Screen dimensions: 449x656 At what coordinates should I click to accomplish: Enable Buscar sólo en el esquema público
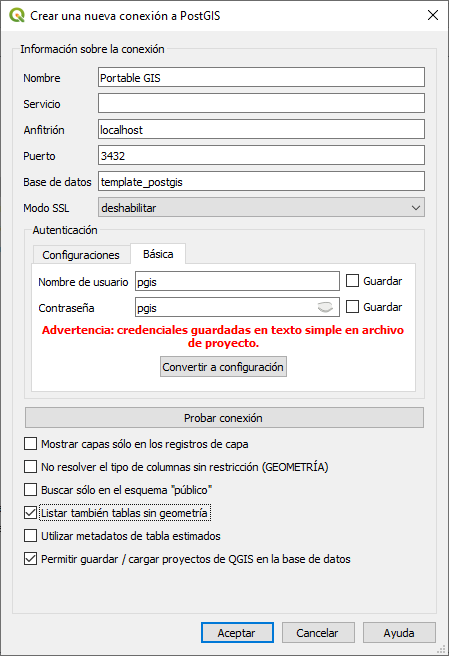point(30,489)
